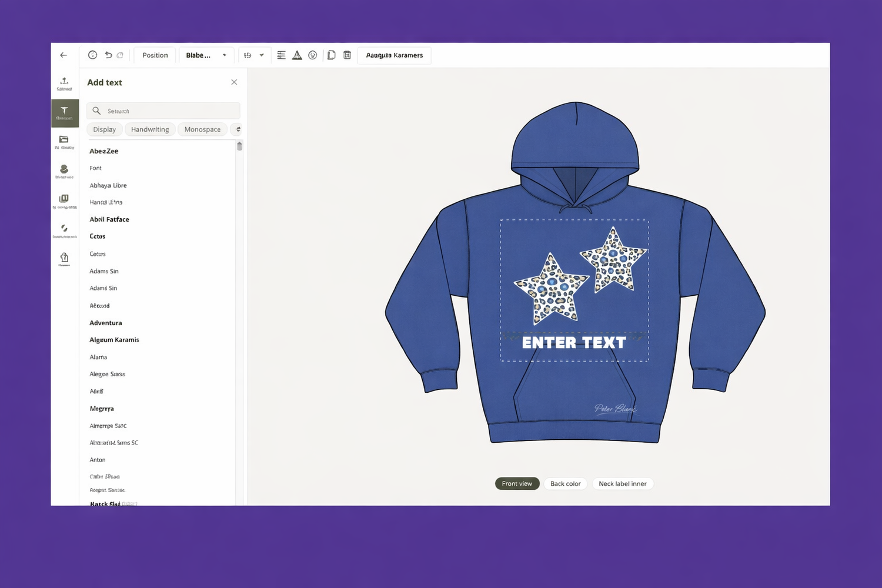Click the undo arrow icon
Image resolution: width=882 pixels, height=588 pixels.
click(x=108, y=55)
